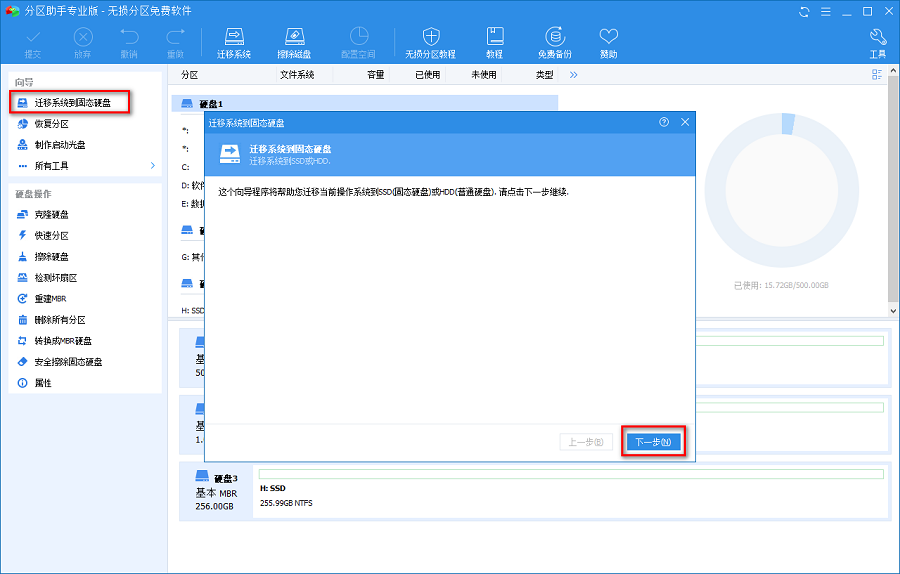The height and width of the screenshot is (574, 900).
Task: Select 克隆硬盘 under disk operations
Action: (x=52, y=215)
